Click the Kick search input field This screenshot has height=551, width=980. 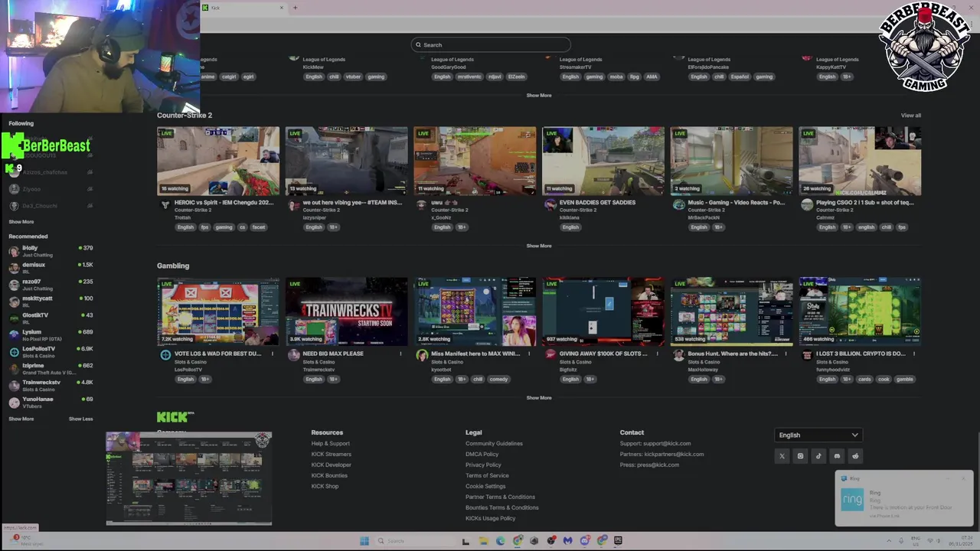click(491, 45)
